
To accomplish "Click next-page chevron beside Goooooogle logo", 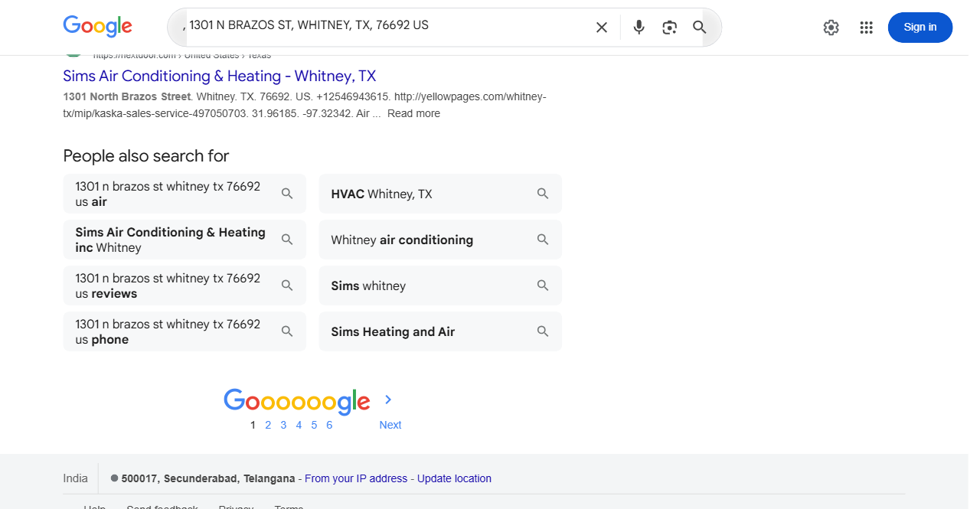I will point(388,400).
